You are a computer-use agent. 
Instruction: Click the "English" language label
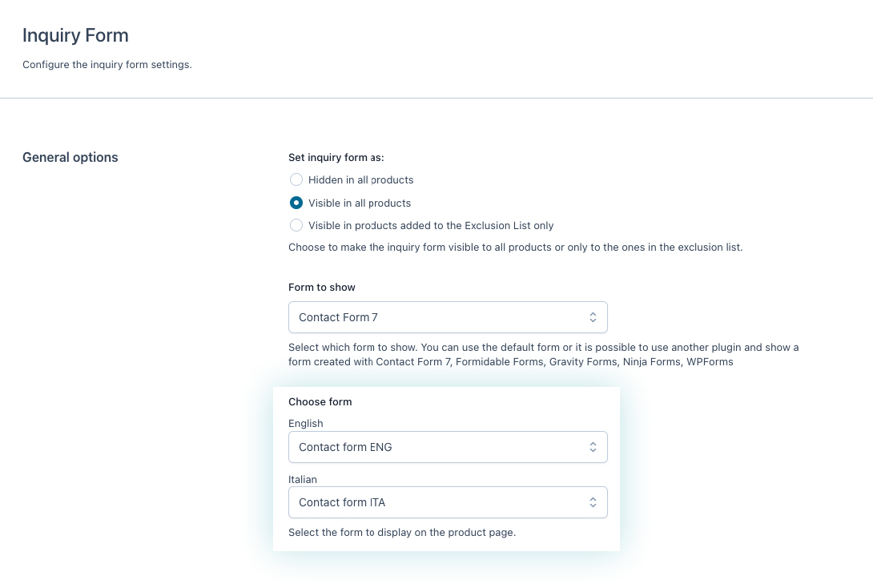306,423
